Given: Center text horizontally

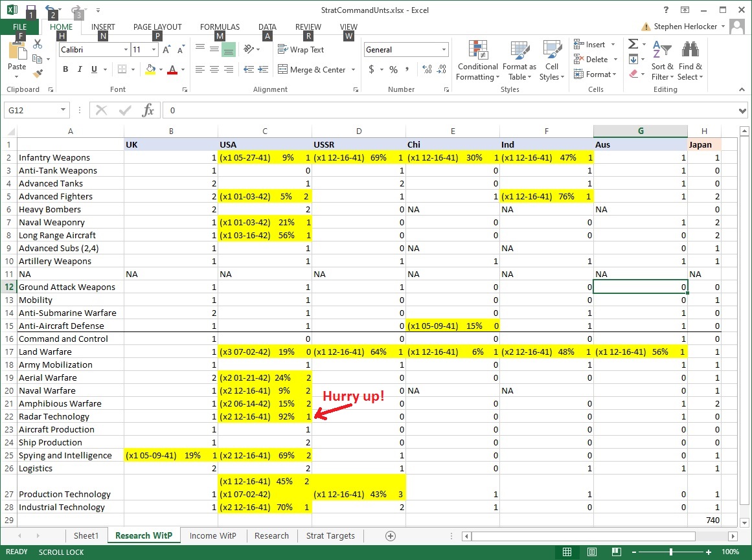Looking at the screenshot, I should pyautogui.click(x=214, y=69).
